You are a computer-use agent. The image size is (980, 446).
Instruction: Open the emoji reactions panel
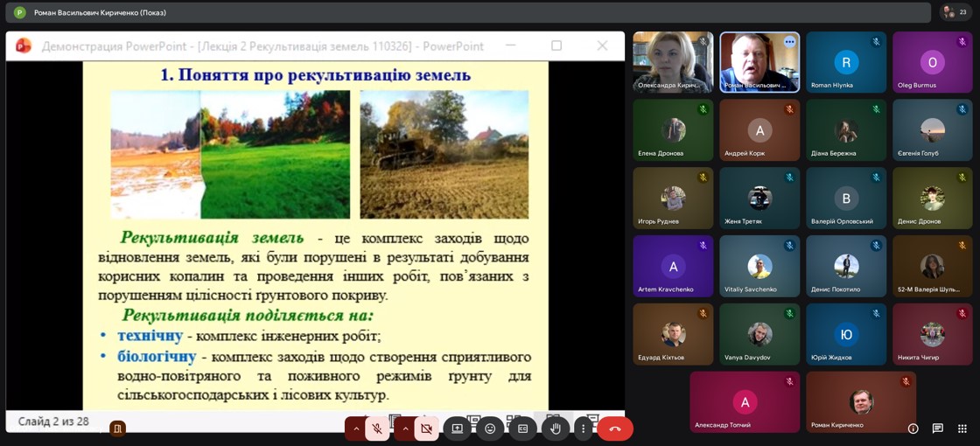(490, 429)
